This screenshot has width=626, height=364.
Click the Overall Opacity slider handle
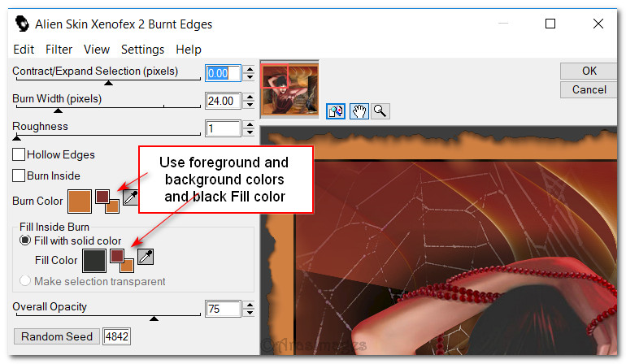[154, 318]
